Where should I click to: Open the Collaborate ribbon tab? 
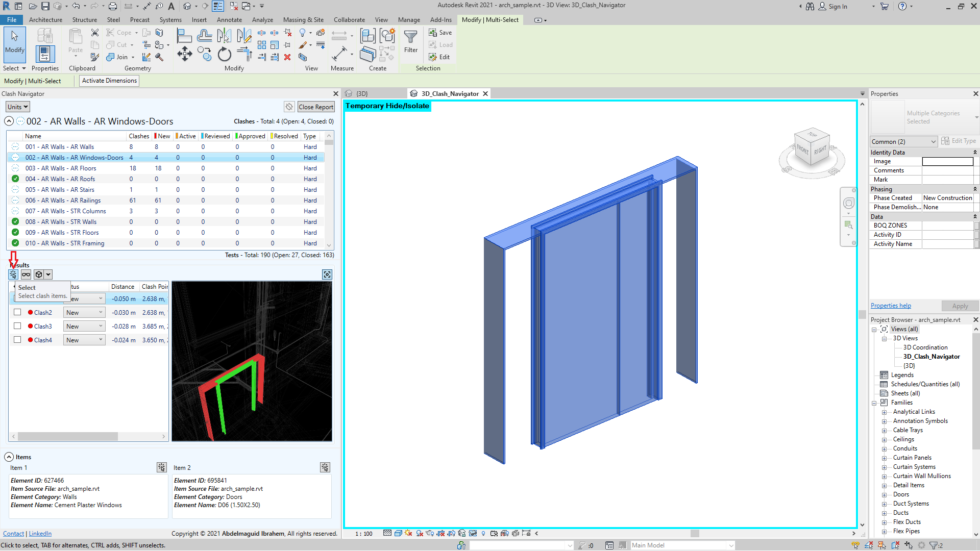click(x=349, y=20)
